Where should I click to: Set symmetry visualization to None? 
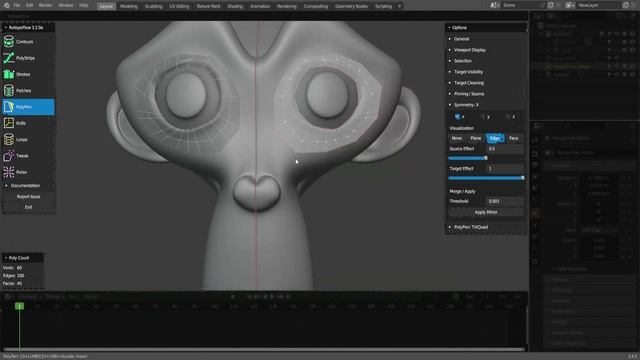tap(457, 138)
